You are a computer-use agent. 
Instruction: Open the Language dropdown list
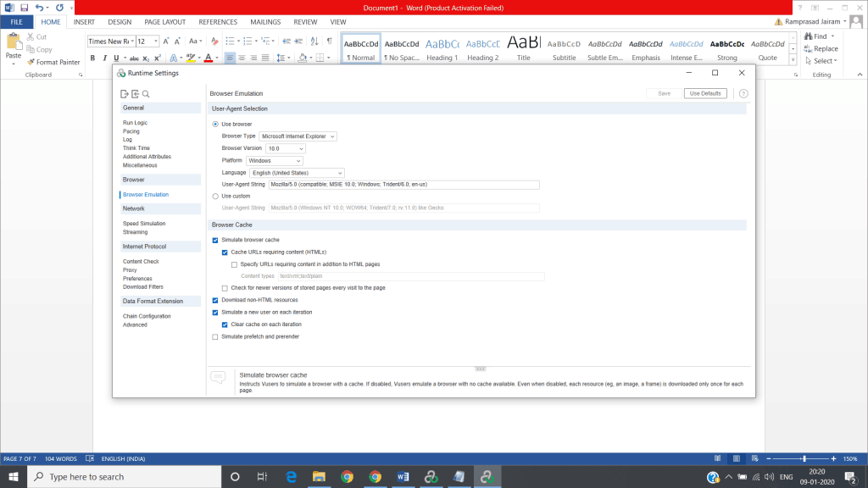click(x=298, y=172)
